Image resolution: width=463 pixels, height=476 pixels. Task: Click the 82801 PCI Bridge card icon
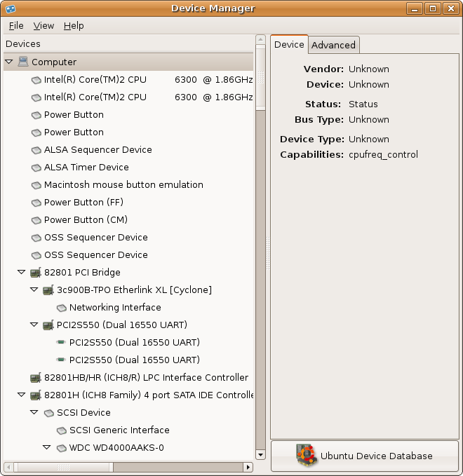(x=36, y=272)
